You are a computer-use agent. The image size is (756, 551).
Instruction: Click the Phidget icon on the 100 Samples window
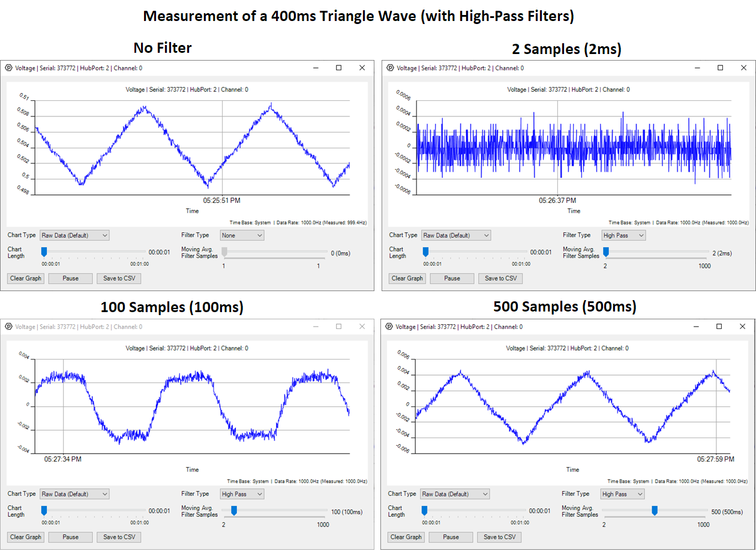tap(8, 327)
